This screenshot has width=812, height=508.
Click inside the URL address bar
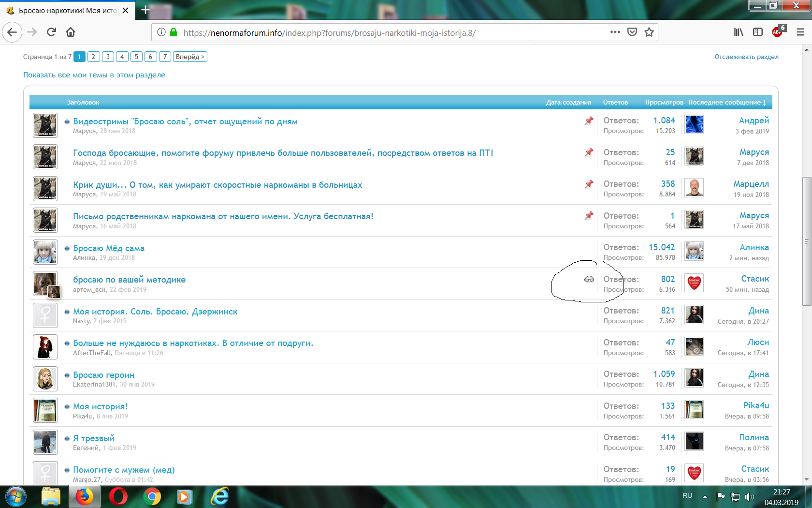tap(387, 33)
